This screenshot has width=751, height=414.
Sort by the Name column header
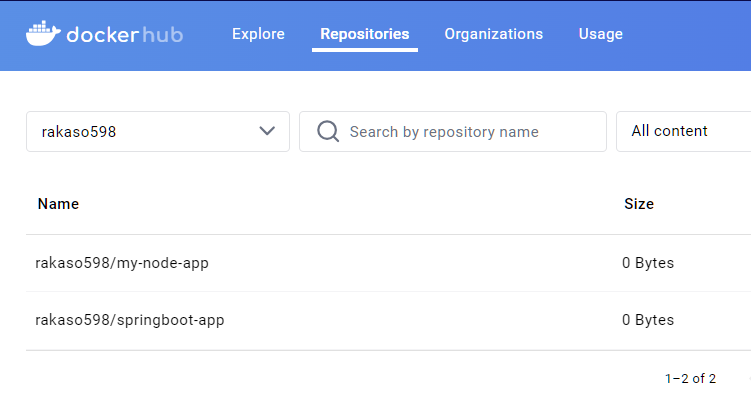58,204
